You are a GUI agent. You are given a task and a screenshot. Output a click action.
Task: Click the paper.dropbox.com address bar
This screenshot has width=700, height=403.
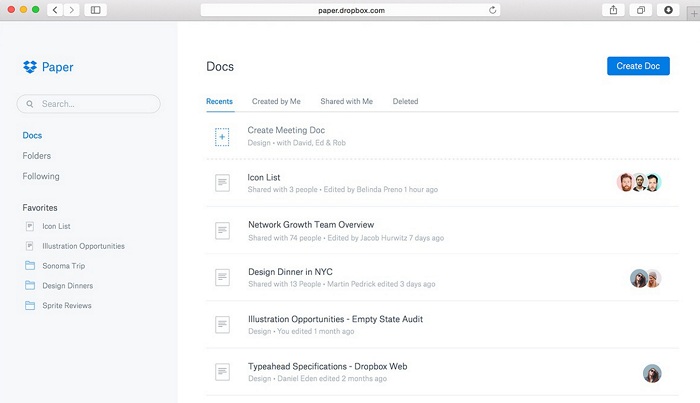coord(350,10)
